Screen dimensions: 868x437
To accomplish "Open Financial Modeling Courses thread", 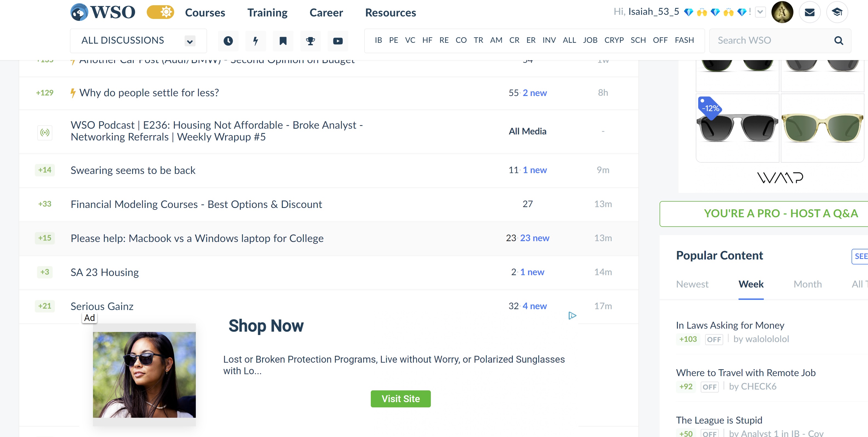I will coord(196,204).
